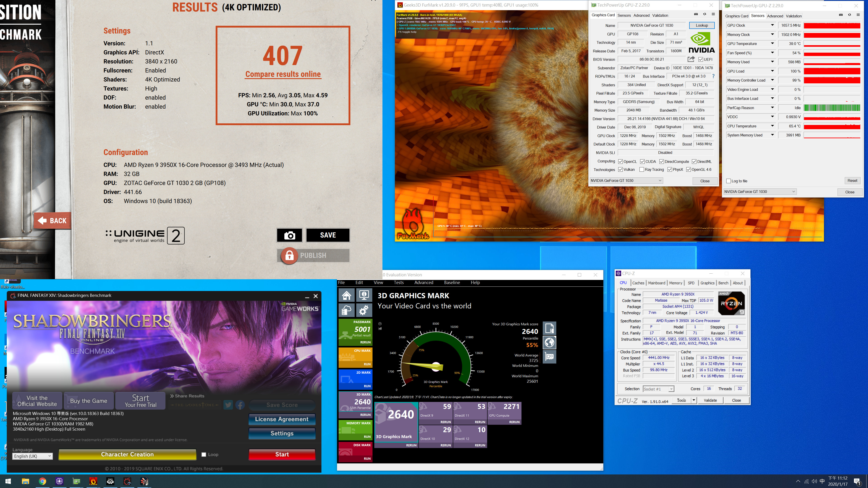Click the SAVE button in Superposition
Image resolution: width=868 pixels, height=488 pixels.
pyautogui.click(x=328, y=235)
